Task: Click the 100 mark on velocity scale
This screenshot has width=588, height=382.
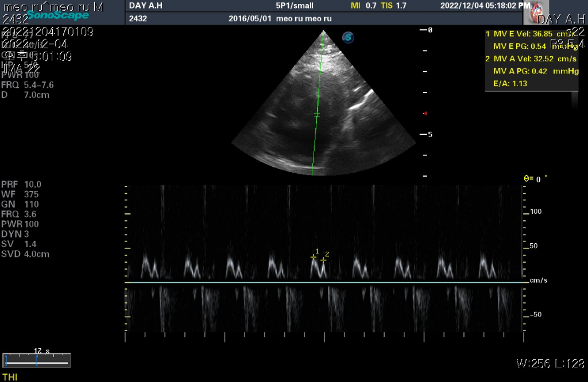Action: point(536,212)
